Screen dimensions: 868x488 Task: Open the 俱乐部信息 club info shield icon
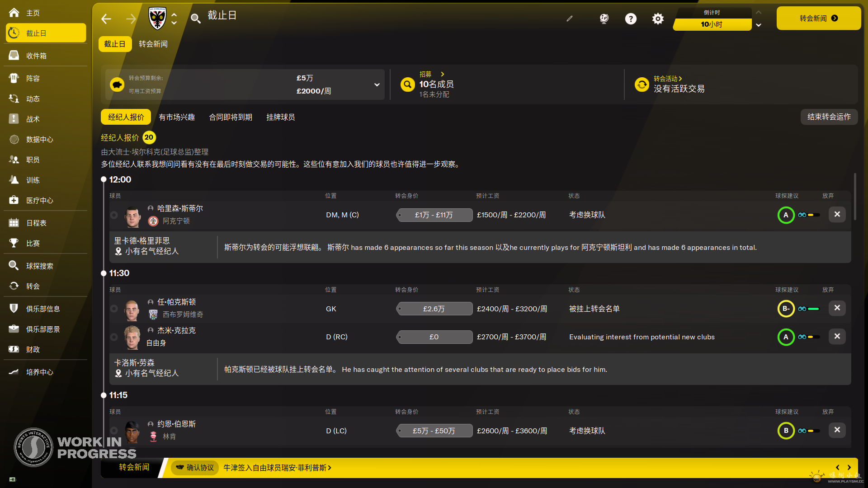(14, 309)
